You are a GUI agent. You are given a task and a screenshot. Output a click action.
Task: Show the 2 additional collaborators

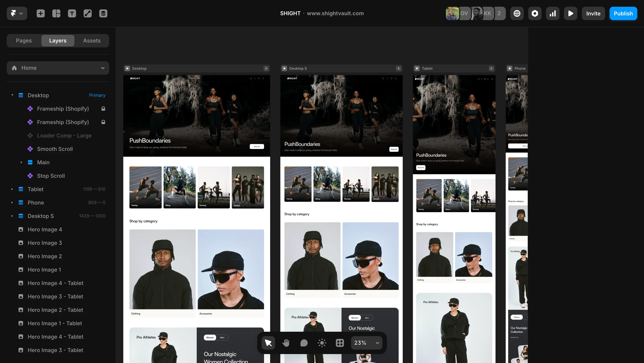(499, 13)
